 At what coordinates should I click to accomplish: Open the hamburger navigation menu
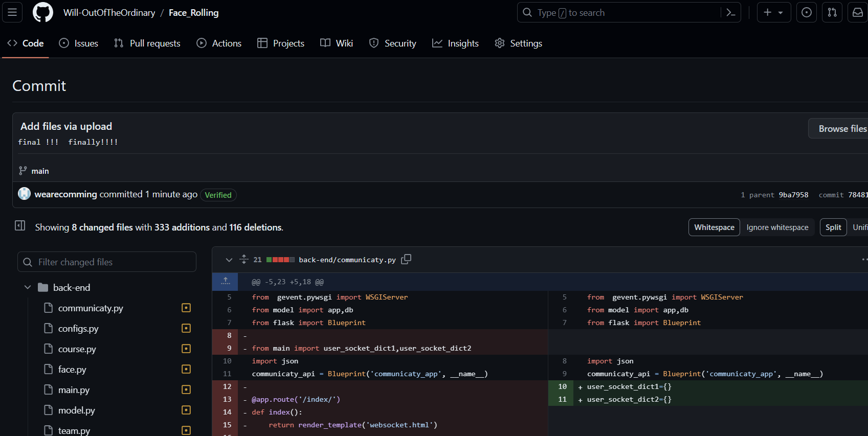click(12, 12)
